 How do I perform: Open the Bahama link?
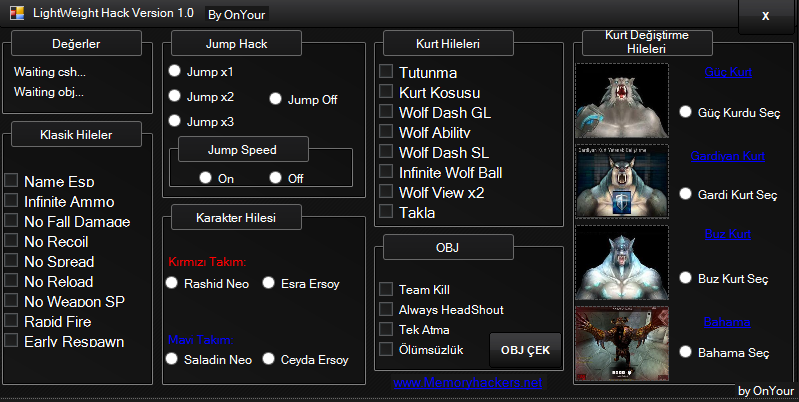pos(727,322)
